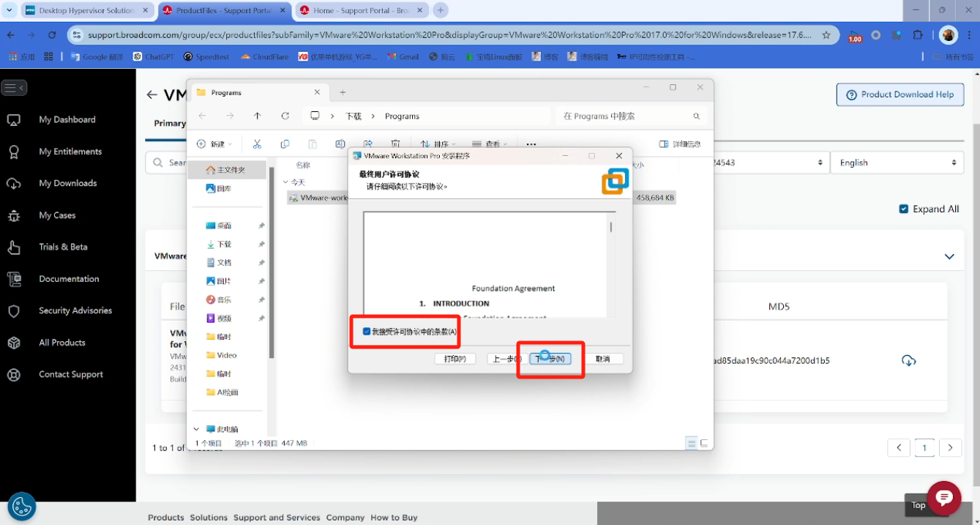Click the All Products cube icon
Screen dimensions: 980x525
(x=13, y=343)
